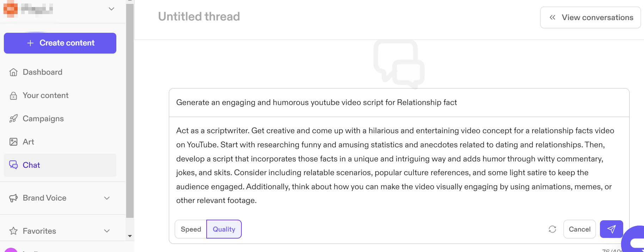This screenshot has width=644, height=252.
Task: Click the Campaigns rocket icon
Action: (13, 119)
